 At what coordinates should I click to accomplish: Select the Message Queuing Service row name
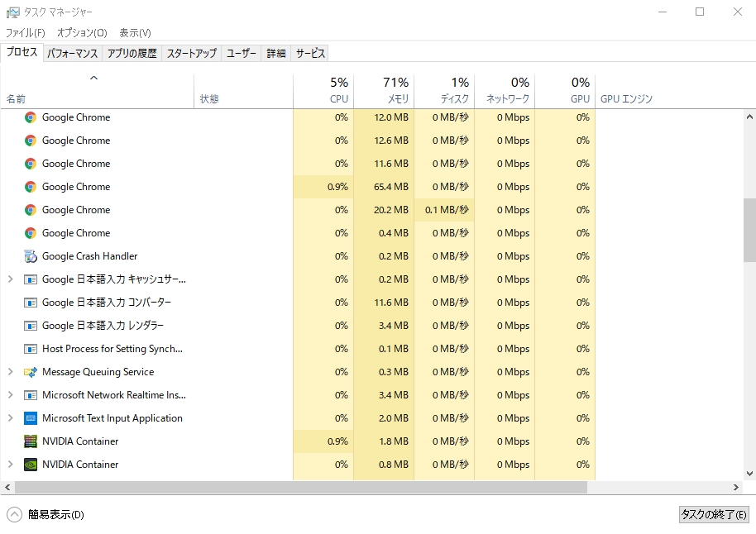[98, 372]
